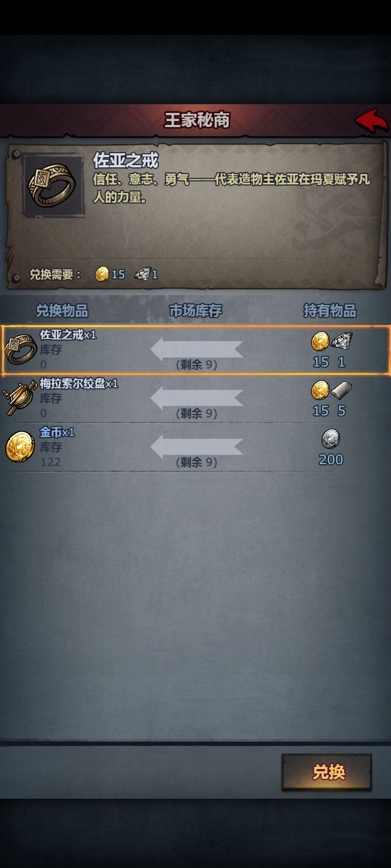Image resolution: width=391 pixels, height=868 pixels.
Task: Tap the gold coin icon beside 兑换需要
Action: tap(102, 274)
